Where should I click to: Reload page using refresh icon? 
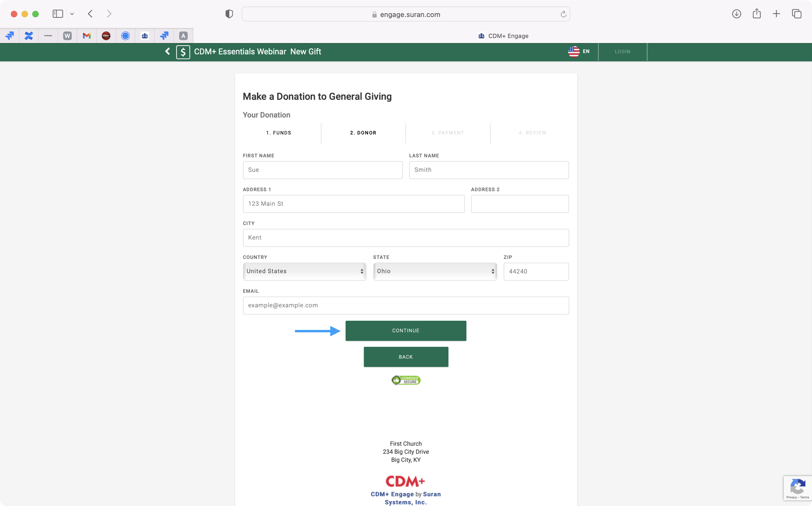pyautogui.click(x=563, y=14)
